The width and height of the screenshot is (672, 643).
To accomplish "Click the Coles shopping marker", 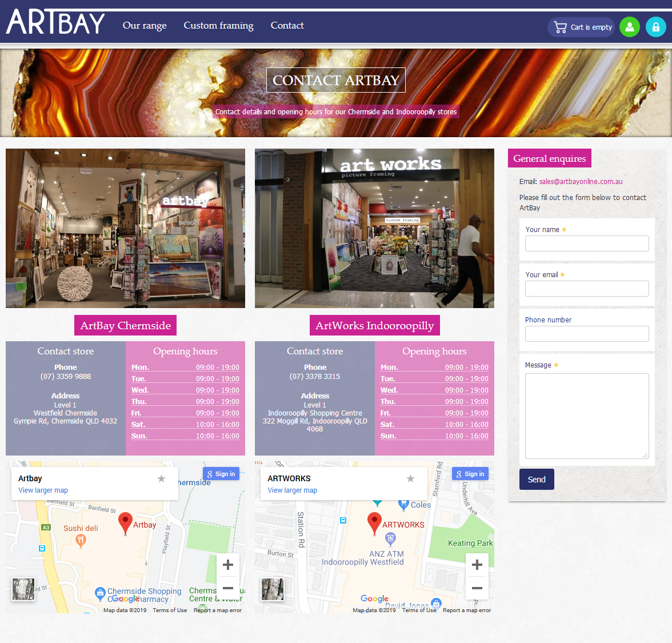I will point(403,505).
